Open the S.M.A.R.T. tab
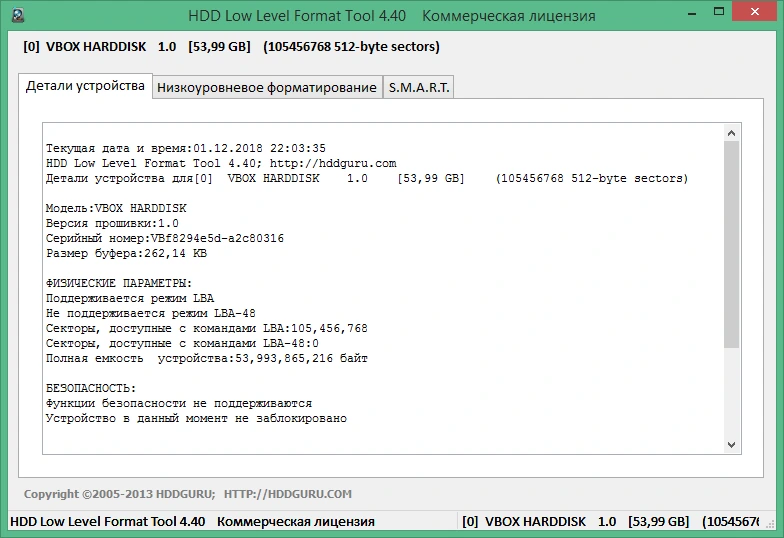This screenshot has height=538, width=784. (418, 88)
